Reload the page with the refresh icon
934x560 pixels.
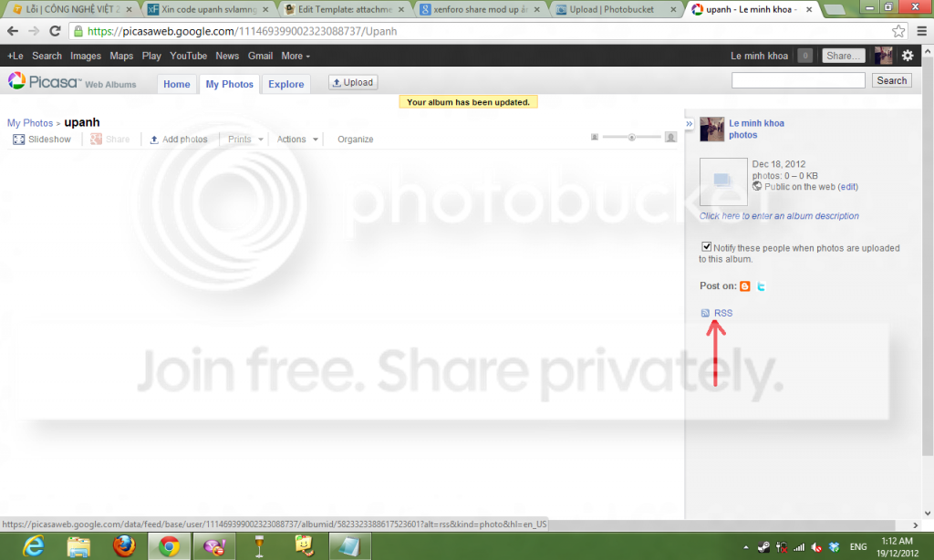55,31
